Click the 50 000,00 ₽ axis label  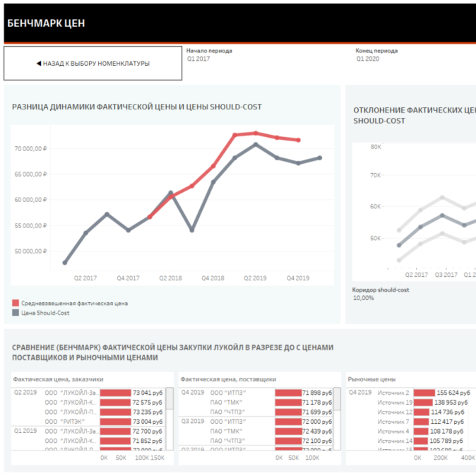(x=30, y=251)
